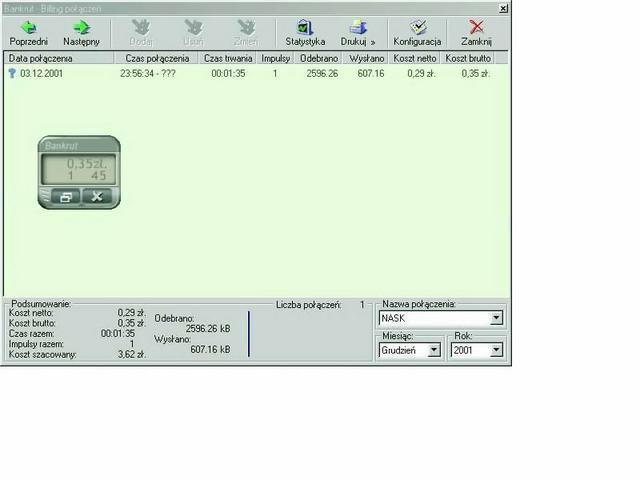Image resolution: width=640 pixels, height=480 pixels.
Task: Close the Billing połączeń window
Action: tap(502, 7)
